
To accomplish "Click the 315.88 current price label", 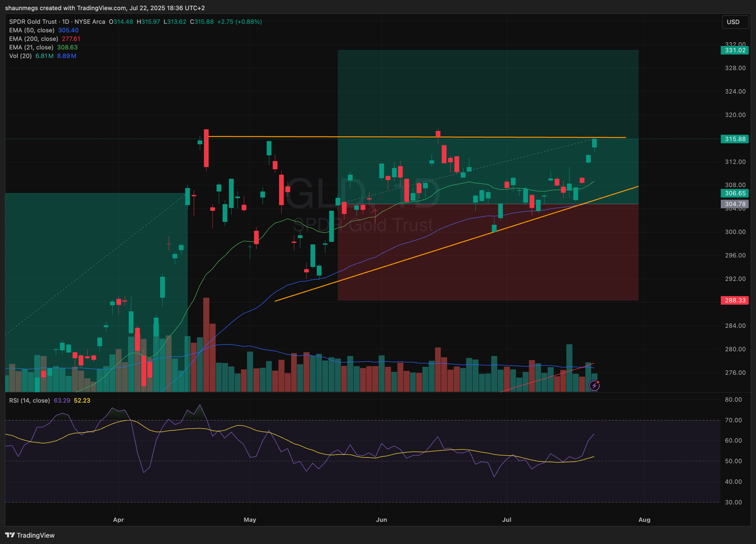I will (733, 139).
